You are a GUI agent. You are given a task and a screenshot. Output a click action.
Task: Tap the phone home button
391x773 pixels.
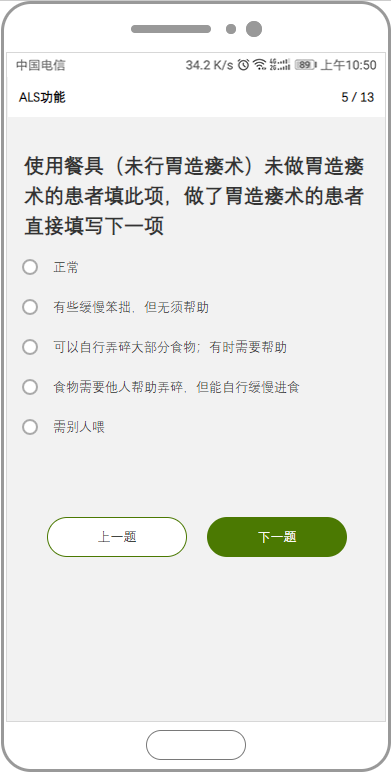click(x=196, y=745)
